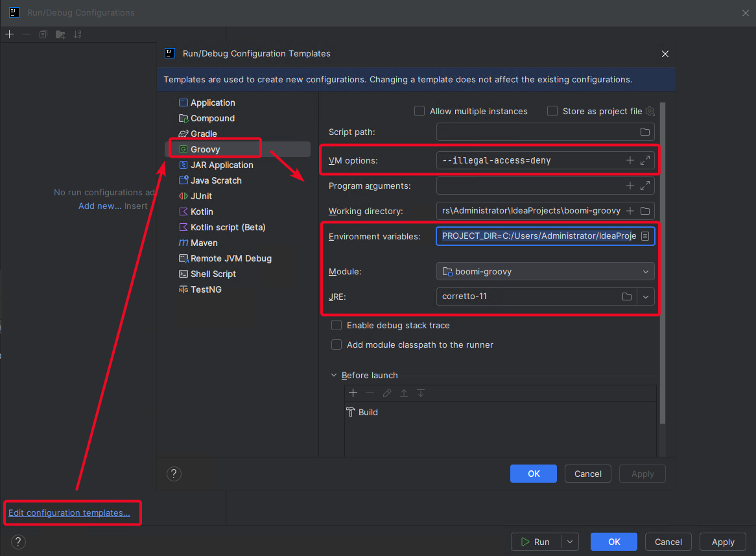This screenshot has height=556, width=756.
Task: Add a new run configuration
Action: click(9, 34)
